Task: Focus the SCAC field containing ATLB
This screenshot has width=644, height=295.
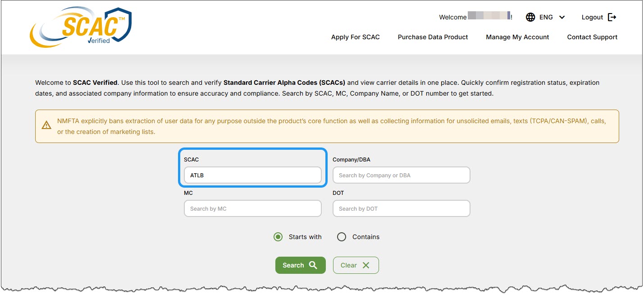Action: click(x=252, y=175)
